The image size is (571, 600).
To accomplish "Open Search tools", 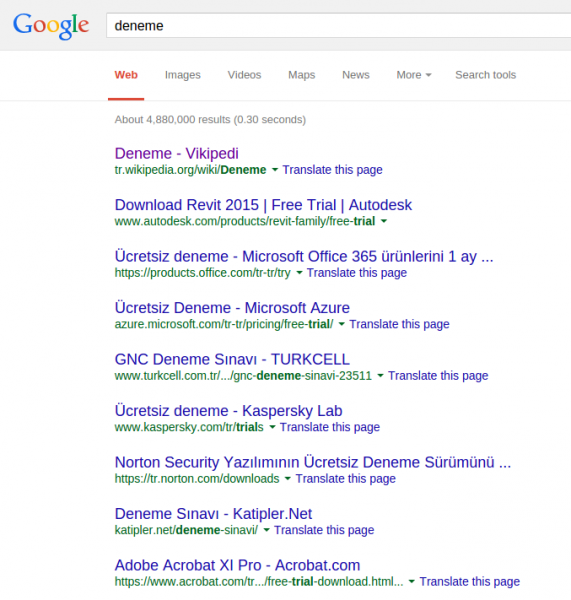I will pyautogui.click(x=485, y=75).
